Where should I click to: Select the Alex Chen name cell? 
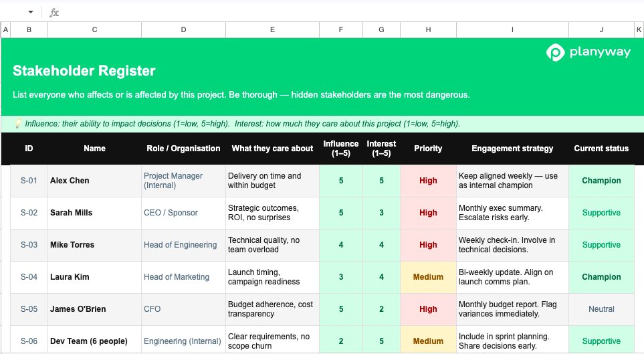click(x=94, y=181)
